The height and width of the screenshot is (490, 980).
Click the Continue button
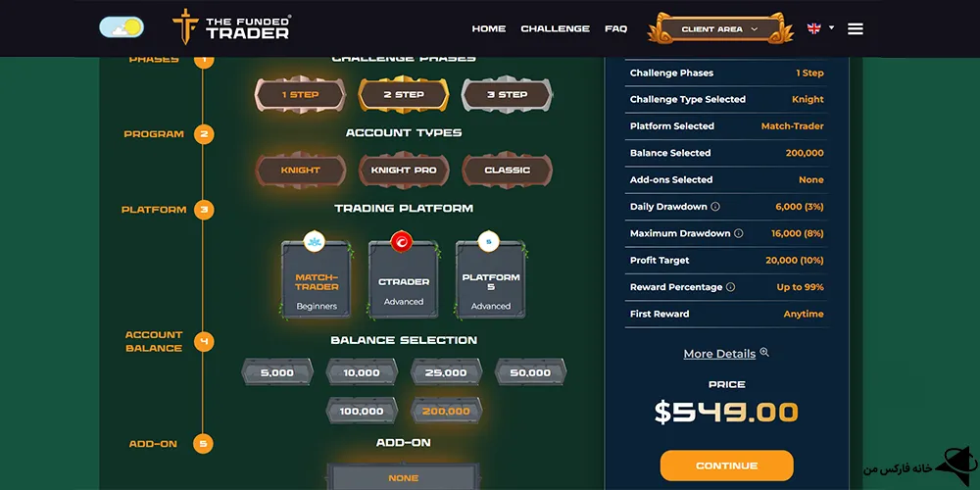click(727, 465)
